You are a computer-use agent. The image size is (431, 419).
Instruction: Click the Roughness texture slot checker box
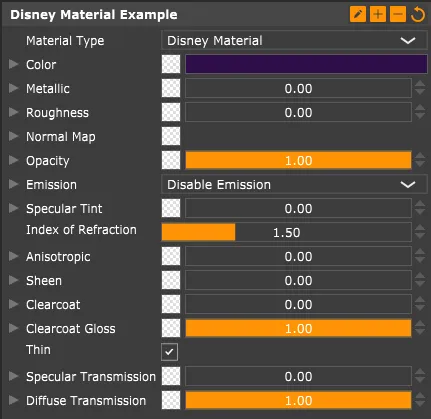(171, 112)
